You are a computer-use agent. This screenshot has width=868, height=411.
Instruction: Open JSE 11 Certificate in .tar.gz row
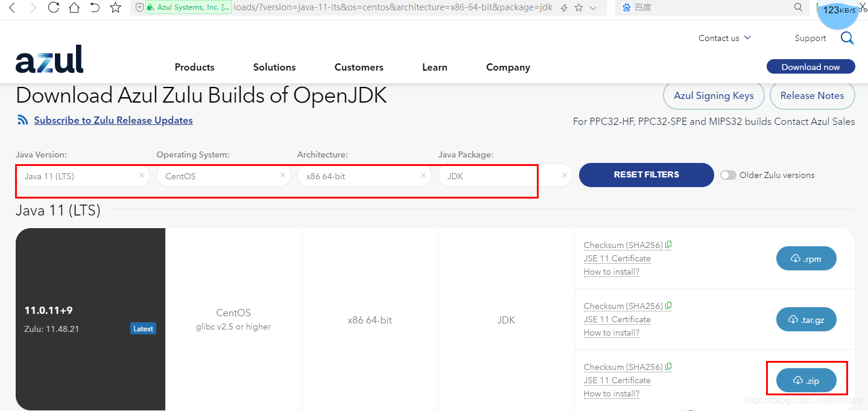(x=617, y=319)
